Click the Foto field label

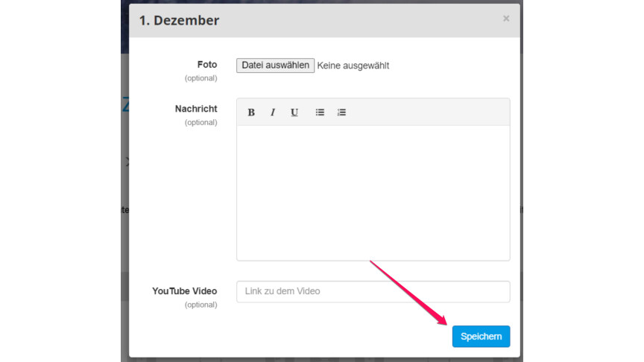pos(206,65)
